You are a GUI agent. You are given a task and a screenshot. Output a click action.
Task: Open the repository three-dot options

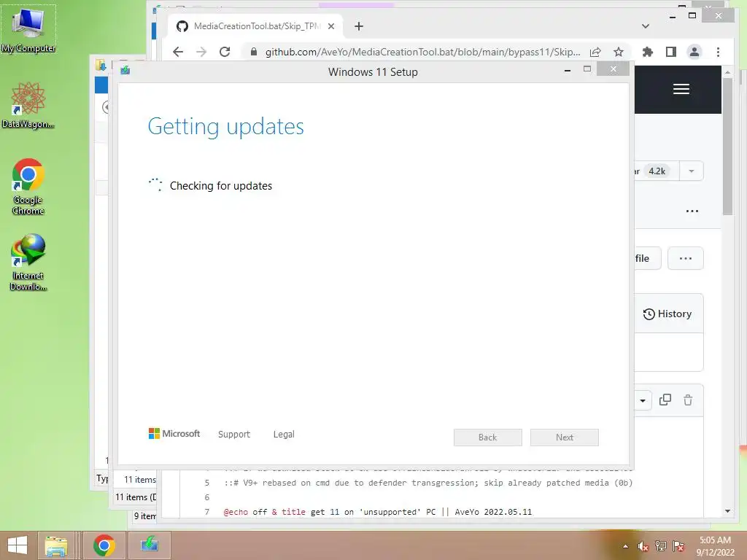pyautogui.click(x=692, y=211)
